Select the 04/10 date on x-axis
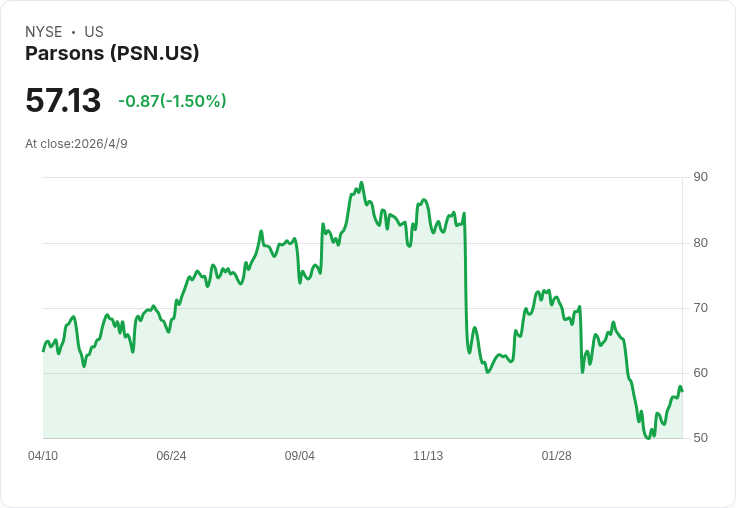This screenshot has width=736, height=508. pyautogui.click(x=43, y=456)
